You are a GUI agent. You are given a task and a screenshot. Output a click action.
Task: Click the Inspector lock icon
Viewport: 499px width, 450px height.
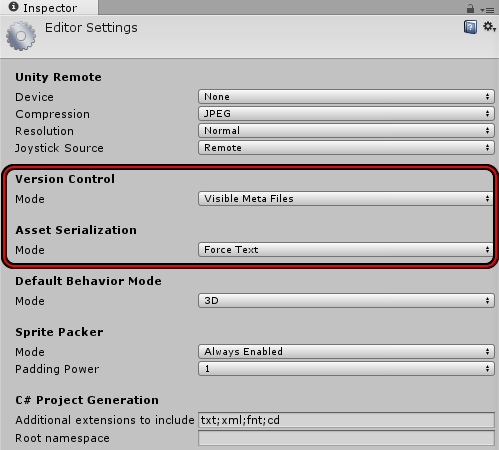click(x=470, y=8)
